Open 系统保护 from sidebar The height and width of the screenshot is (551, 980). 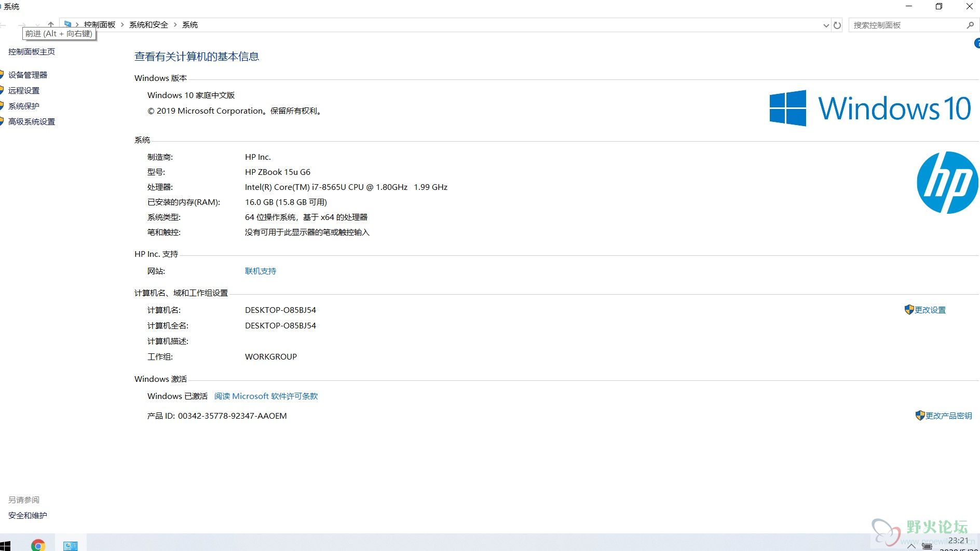[x=24, y=106]
